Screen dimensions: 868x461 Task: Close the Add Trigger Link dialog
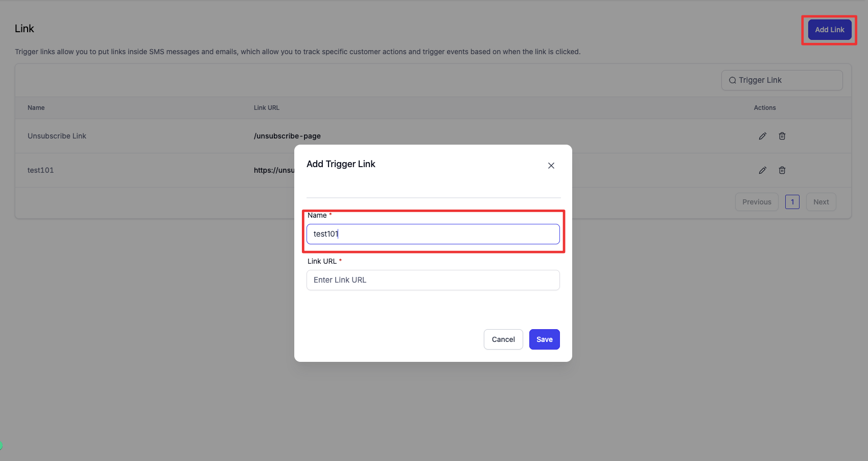[551, 166]
